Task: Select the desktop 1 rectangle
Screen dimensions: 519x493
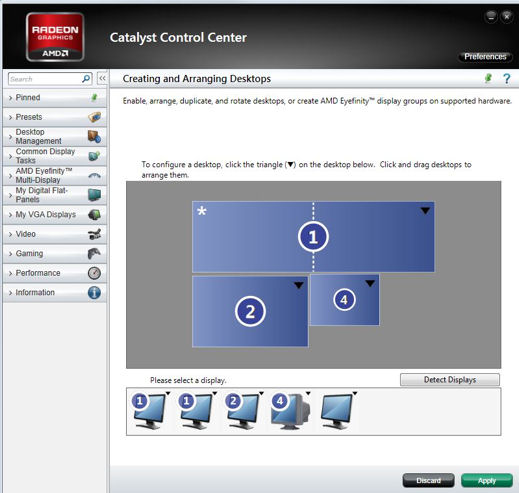Action: [x=313, y=237]
